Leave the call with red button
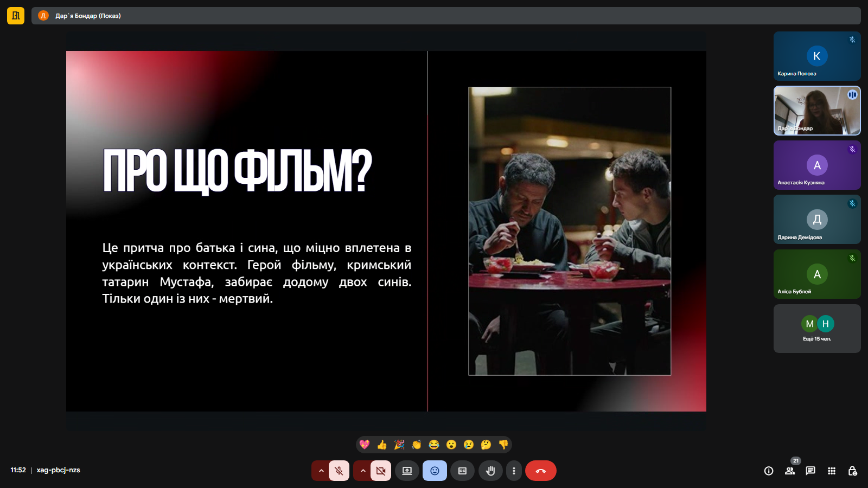 pos(540,471)
